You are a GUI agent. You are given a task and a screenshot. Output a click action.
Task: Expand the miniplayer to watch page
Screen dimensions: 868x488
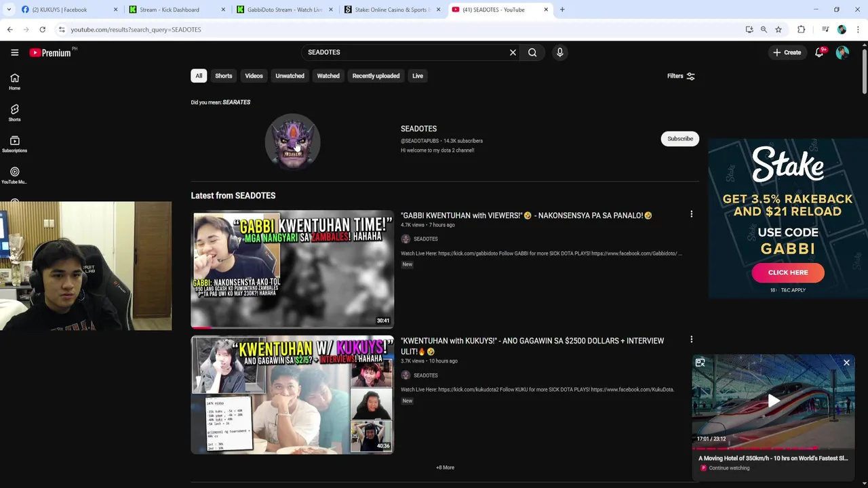tap(700, 363)
